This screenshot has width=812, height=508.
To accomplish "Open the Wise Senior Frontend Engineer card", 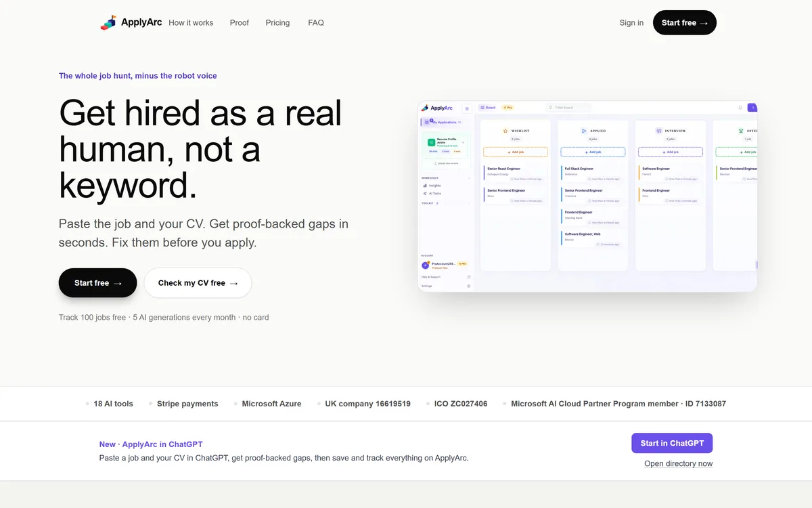I will [516, 196].
